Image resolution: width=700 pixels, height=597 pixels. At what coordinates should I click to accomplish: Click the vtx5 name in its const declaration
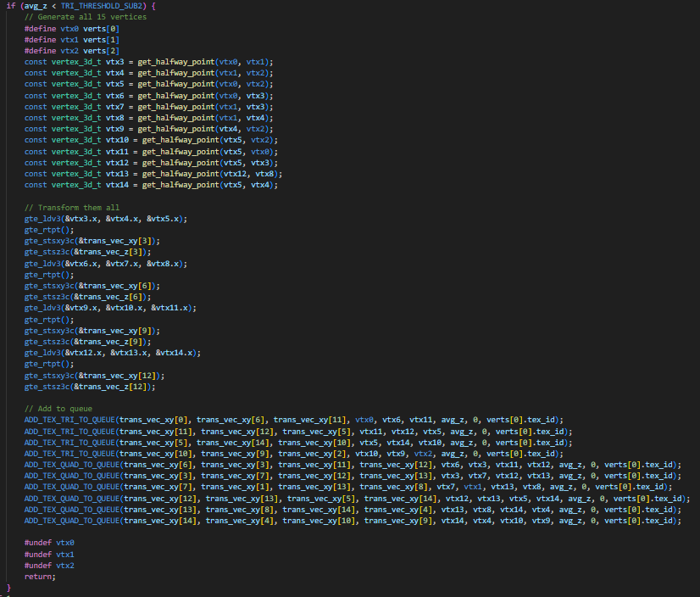click(114, 85)
